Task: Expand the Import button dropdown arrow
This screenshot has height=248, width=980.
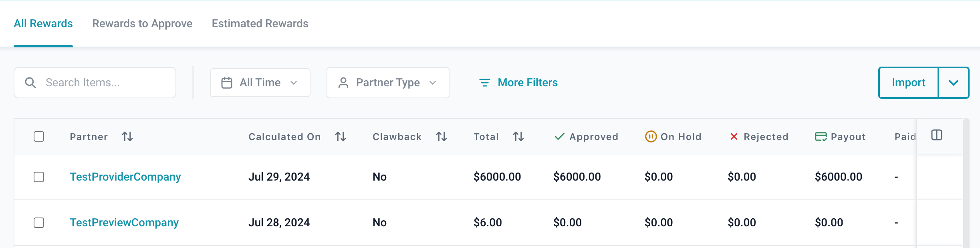Action: [x=954, y=83]
